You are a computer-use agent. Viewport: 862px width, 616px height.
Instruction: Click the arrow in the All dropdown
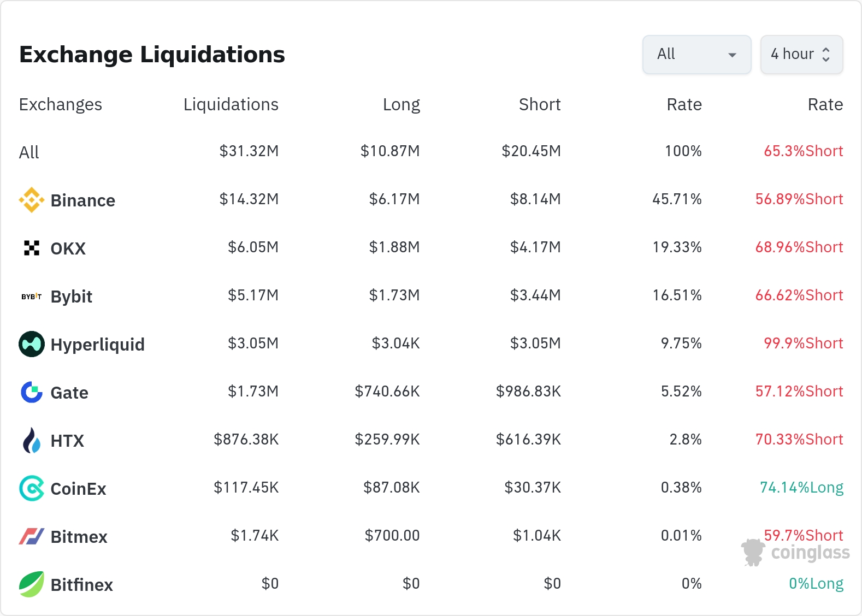[733, 55]
